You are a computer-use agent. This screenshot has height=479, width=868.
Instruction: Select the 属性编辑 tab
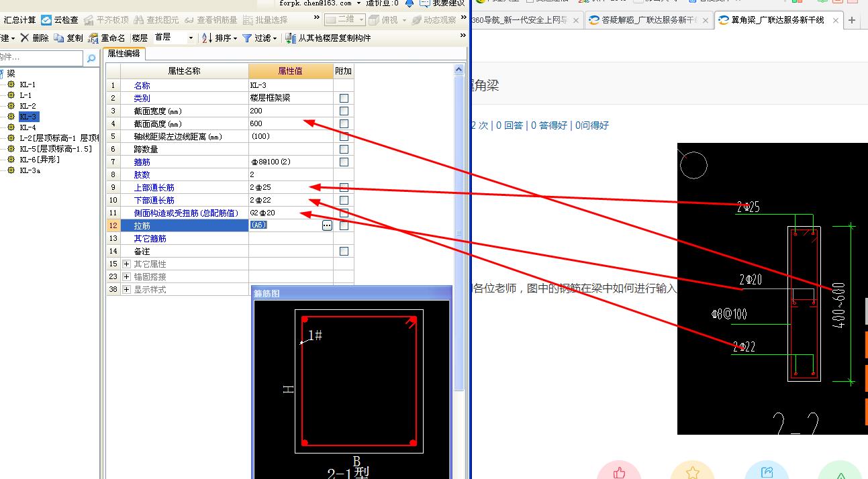point(124,54)
